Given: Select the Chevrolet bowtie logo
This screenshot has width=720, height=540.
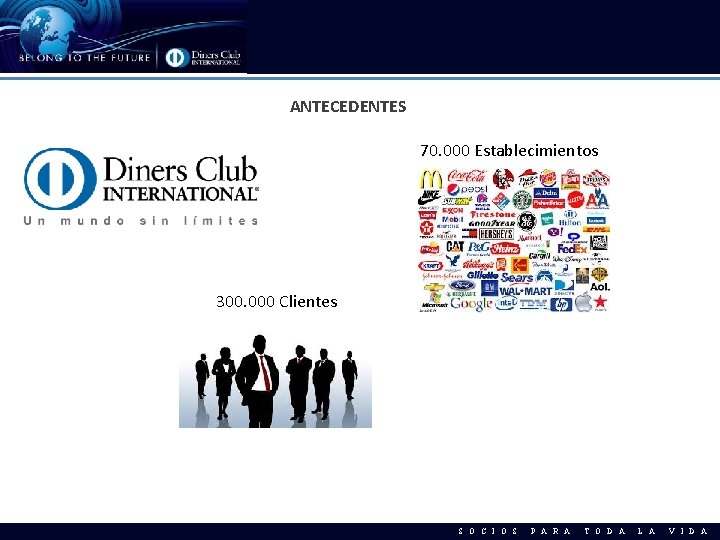Looking at the screenshot, I should 434,287.
